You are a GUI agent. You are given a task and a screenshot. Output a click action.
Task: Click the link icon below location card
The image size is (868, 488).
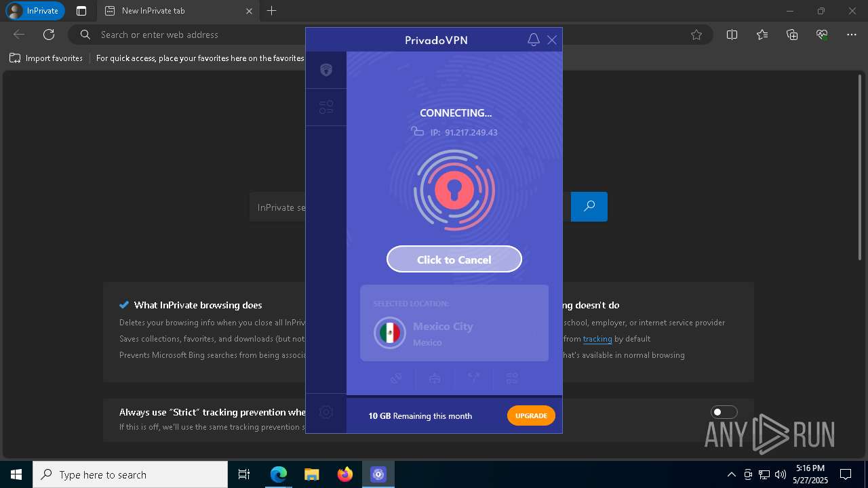(397, 378)
